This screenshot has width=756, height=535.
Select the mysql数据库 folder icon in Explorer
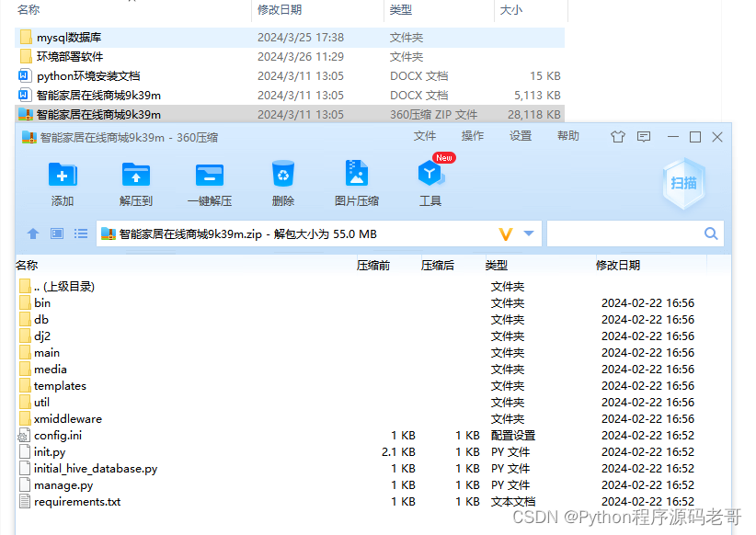click(x=26, y=37)
